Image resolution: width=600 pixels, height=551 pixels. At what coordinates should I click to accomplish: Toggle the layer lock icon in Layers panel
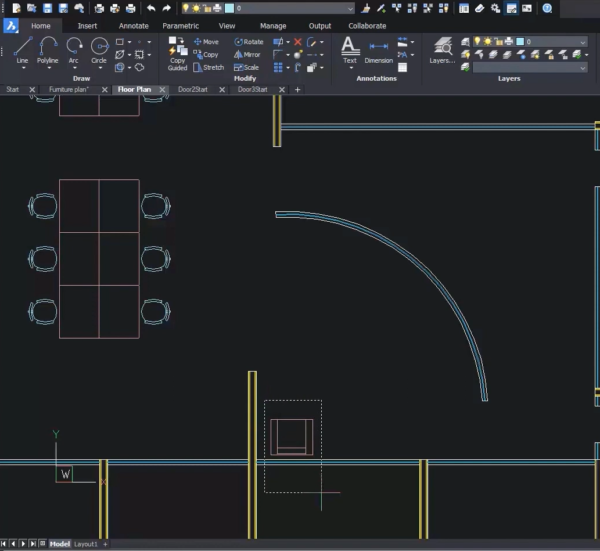click(498, 42)
